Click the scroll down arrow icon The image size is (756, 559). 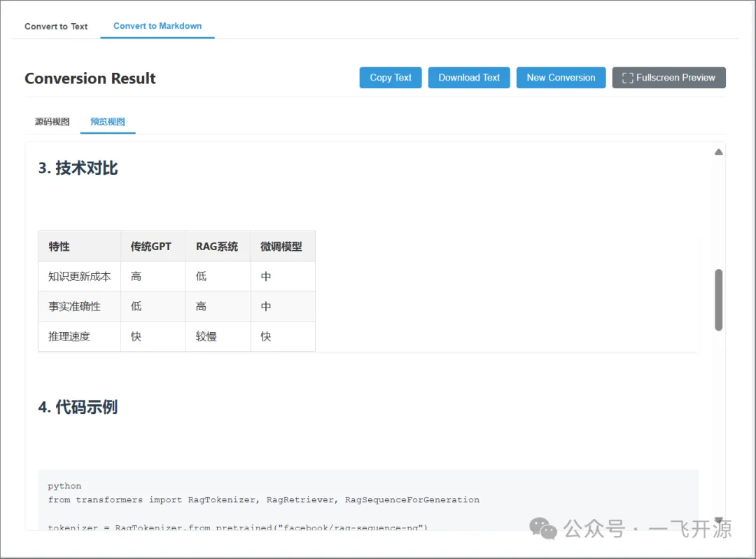(718, 520)
